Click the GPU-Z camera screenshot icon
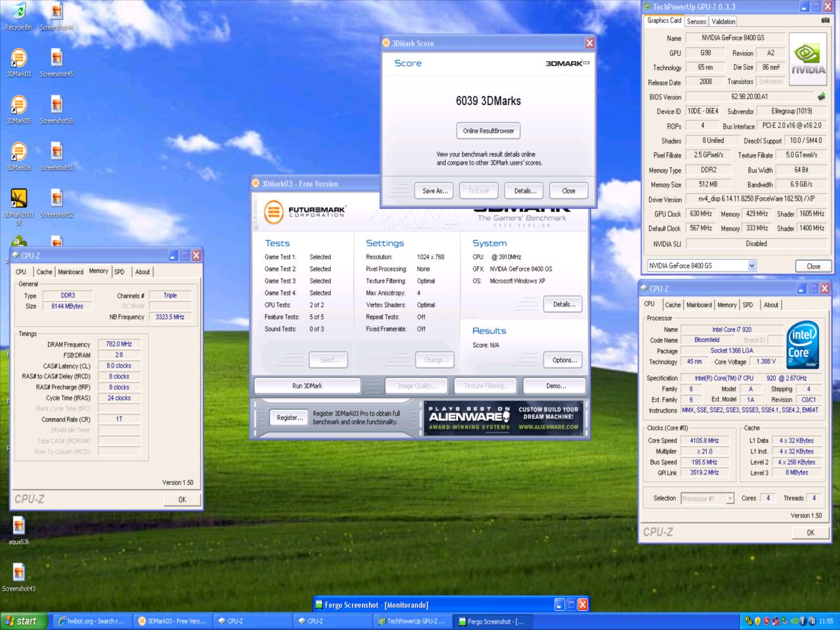The width and height of the screenshot is (840, 630). 825,20
